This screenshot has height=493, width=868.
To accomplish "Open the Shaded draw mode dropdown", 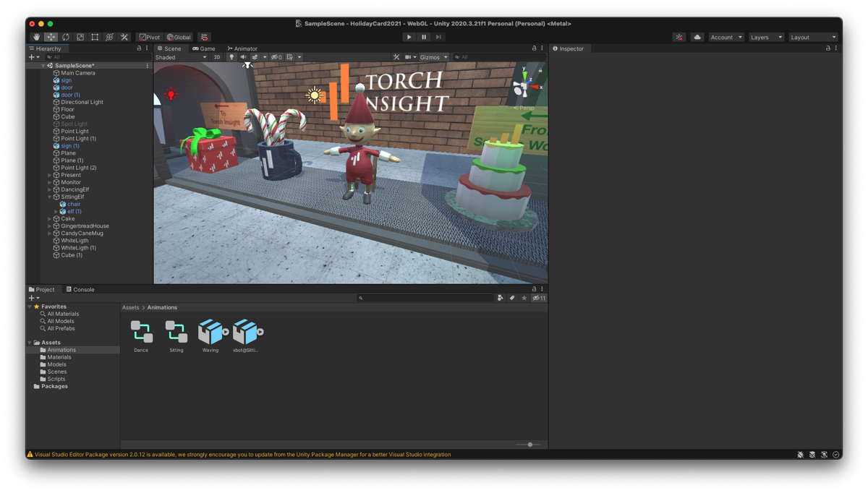I will 181,57.
